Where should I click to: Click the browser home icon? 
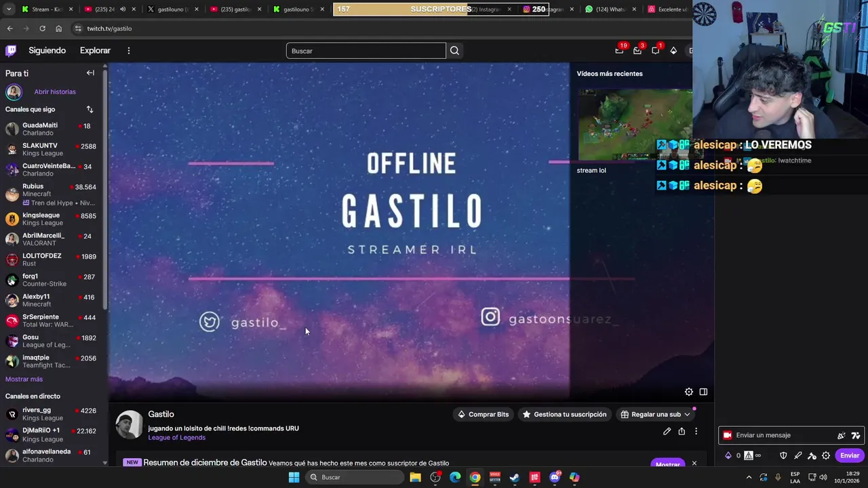[58, 28]
